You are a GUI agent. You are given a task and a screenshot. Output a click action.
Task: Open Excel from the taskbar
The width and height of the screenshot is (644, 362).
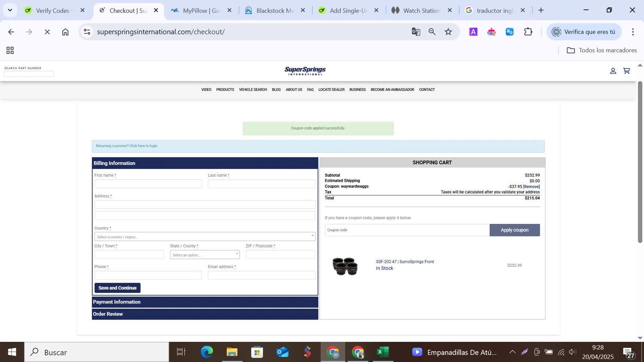tap(383, 352)
